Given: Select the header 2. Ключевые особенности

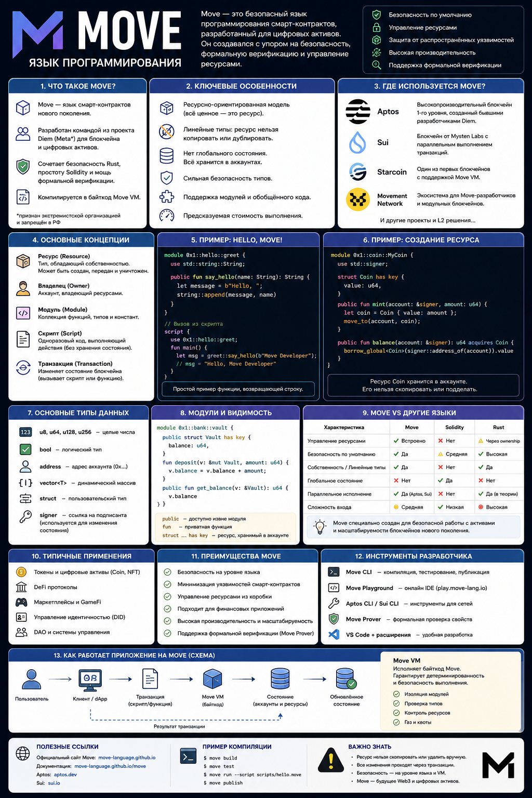Looking at the screenshot, I should 242,86.
